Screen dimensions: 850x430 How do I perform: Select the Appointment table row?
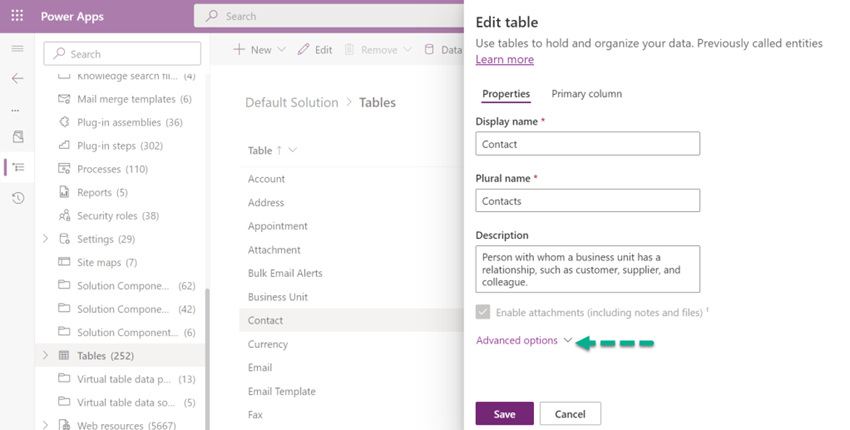[351, 226]
